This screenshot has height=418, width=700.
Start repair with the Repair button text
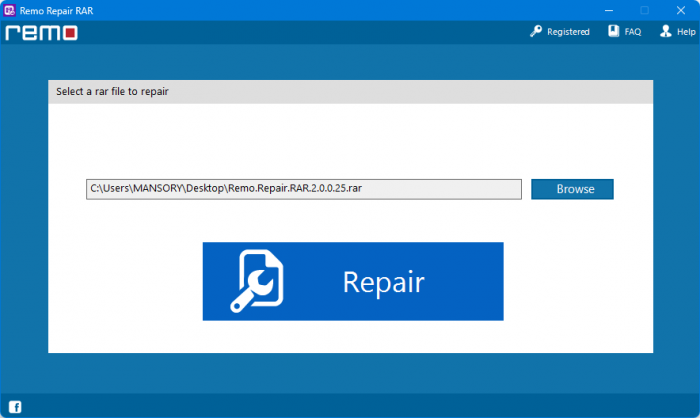click(383, 283)
